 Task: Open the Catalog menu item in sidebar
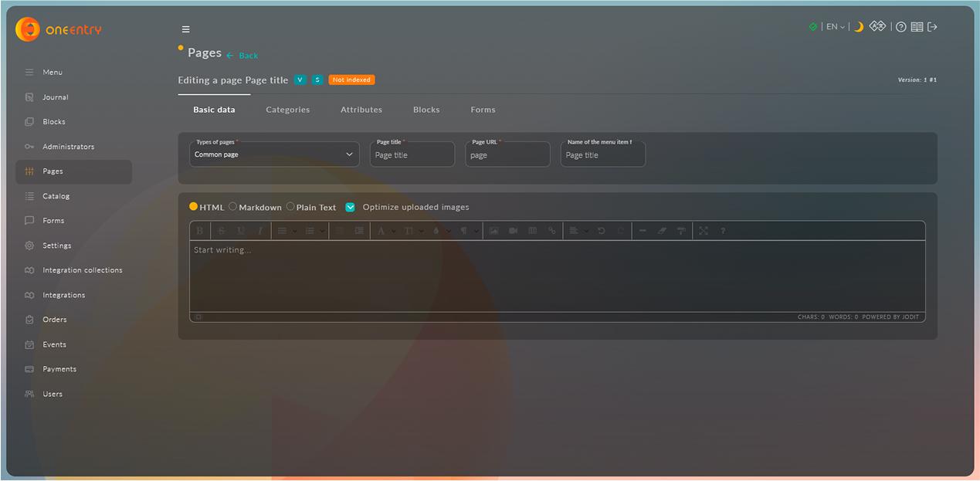(x=56, y=196)
